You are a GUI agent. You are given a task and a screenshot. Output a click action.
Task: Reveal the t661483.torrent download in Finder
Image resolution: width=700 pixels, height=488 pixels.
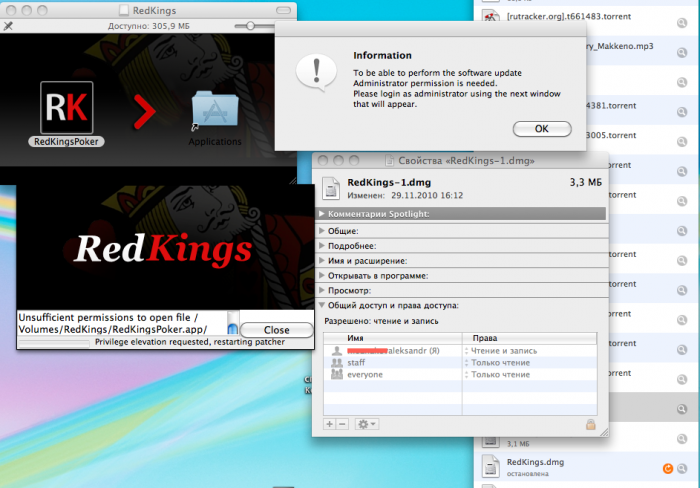682,22
